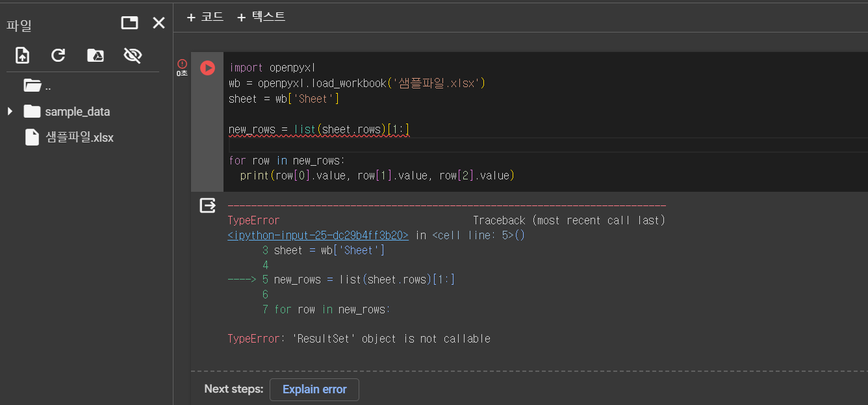
Task: Click the Explain error button
Action: pyautogui.click(x=314, y=389)
